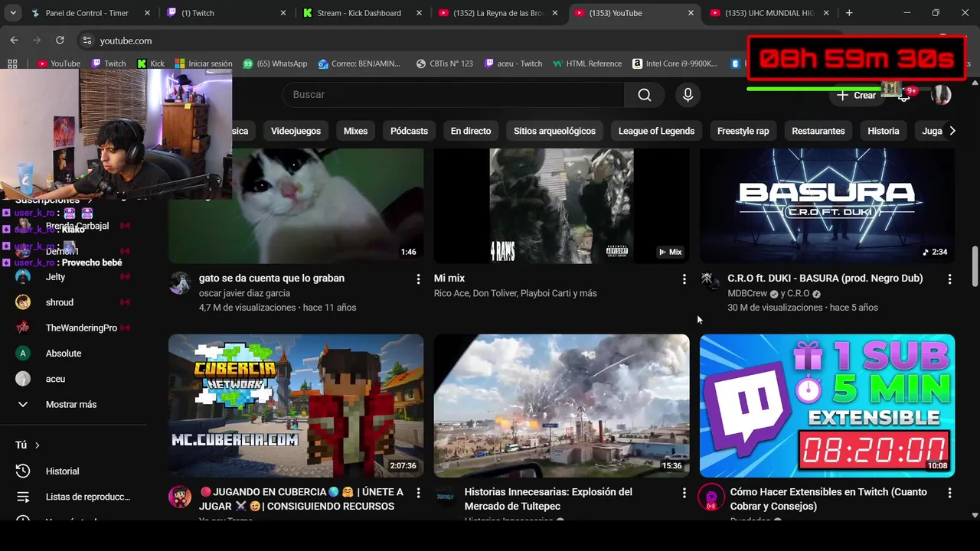The width and height of the screenshot is (980, 551).
Task: Open Historias Innecesarias Tultepec video title
Action: 548,499
